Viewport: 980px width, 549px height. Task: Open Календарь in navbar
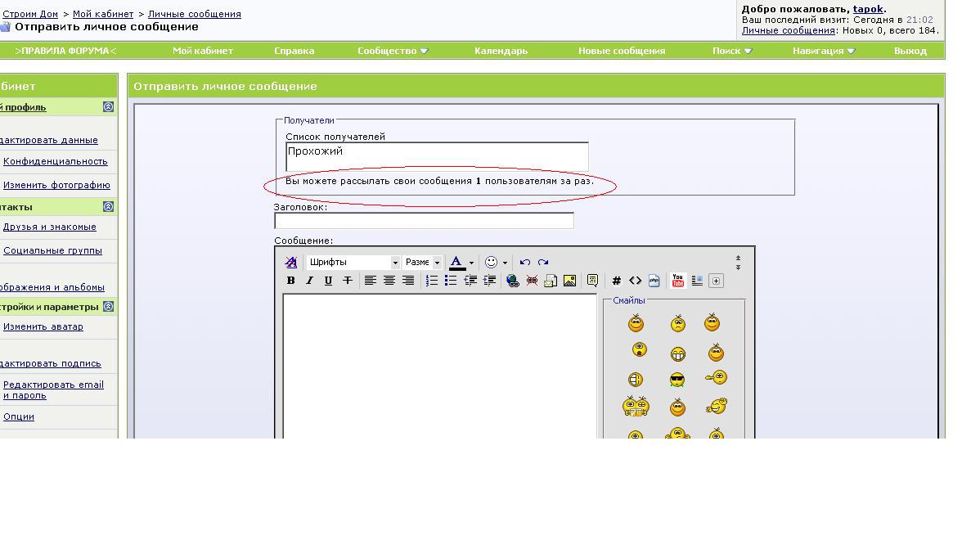[501, 51]
